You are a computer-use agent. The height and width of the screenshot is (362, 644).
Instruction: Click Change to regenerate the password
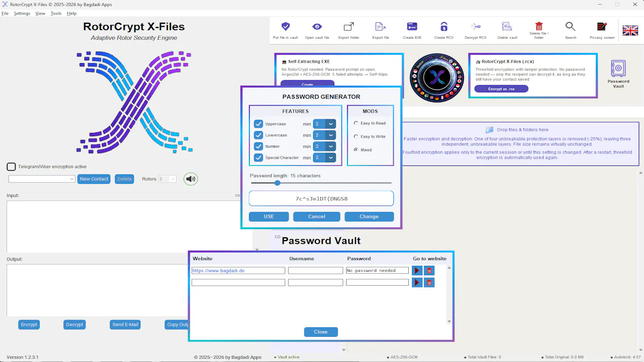(x=369, y=216)
